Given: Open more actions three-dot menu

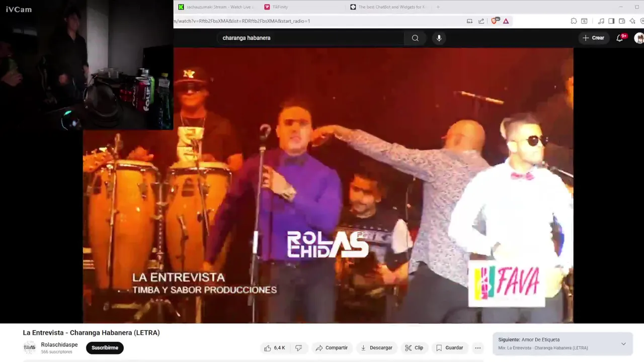Looking at the screenshot, I should point(478,348).
